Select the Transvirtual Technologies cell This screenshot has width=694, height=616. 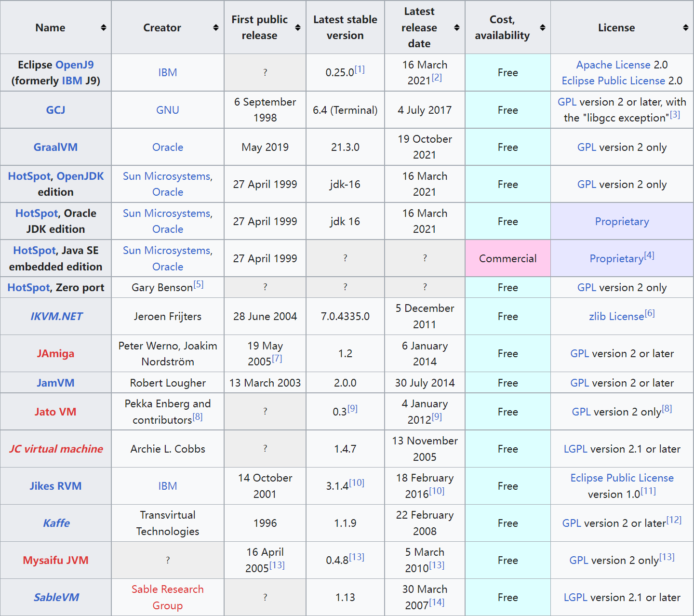168,523
